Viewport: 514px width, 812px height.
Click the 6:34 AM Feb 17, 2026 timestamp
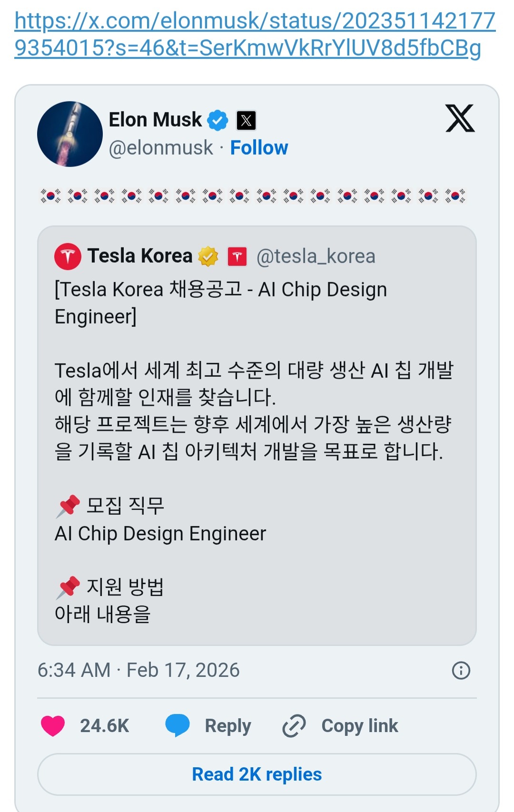[x=138, y=670]
